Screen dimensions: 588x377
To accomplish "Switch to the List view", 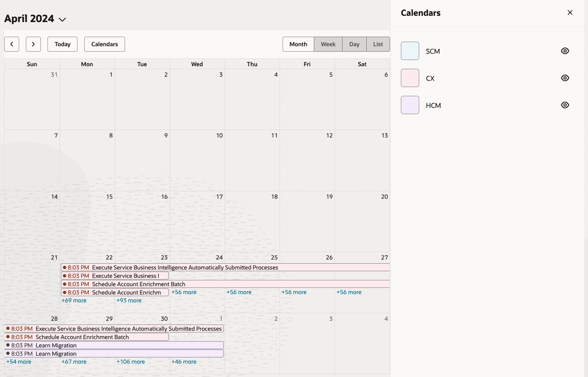I will (x=378, y=44).
